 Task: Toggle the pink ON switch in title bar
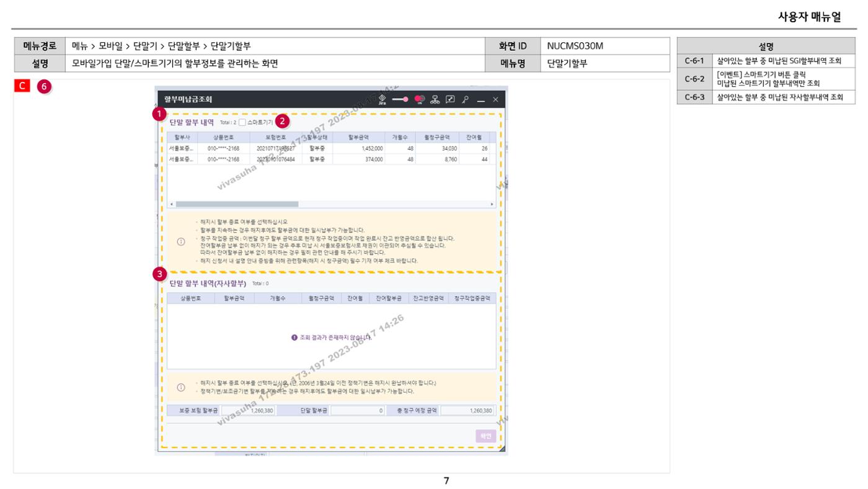point(419,99)
